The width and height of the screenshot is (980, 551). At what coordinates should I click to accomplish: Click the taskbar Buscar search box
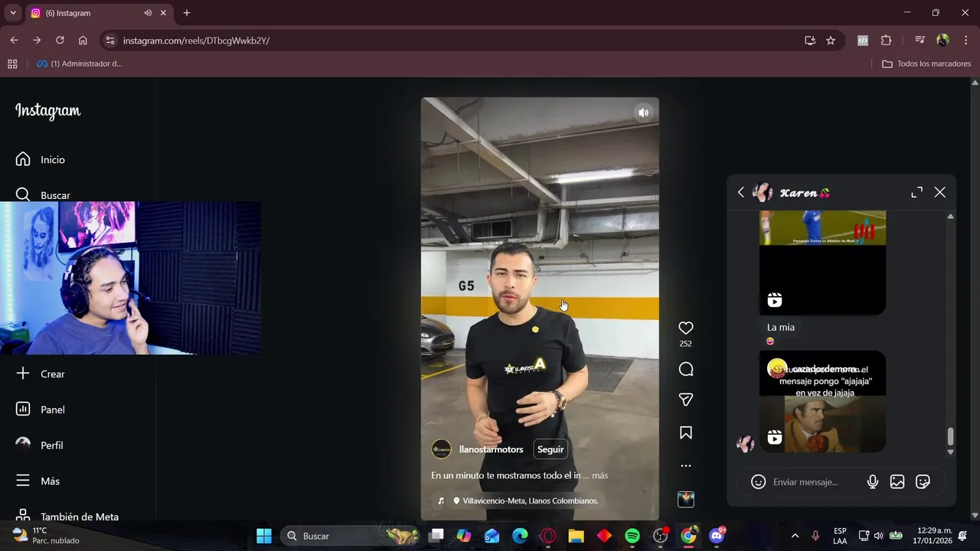351,536
